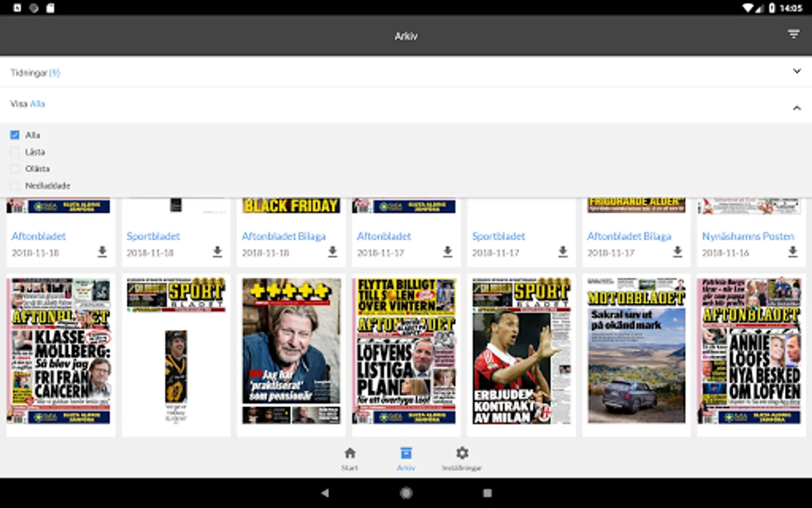812x508 pixels.
Task: Select the Arkiv header title
Action: (406, 36)
